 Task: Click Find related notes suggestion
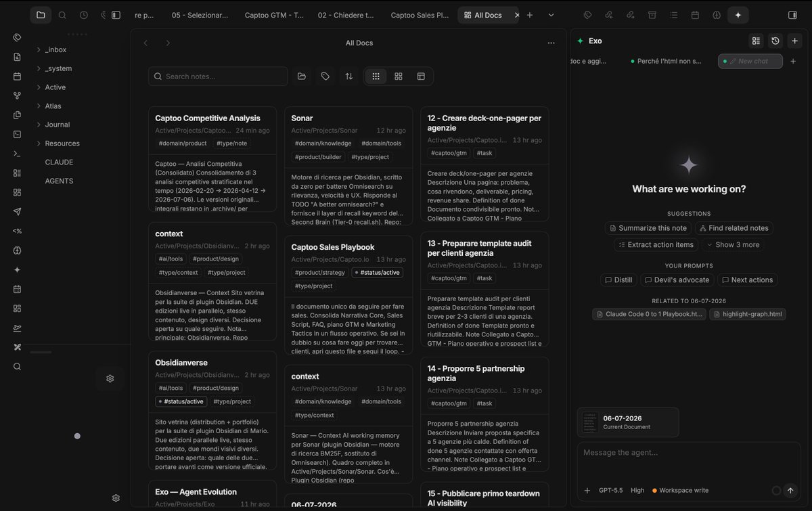[x=734, y=228]
